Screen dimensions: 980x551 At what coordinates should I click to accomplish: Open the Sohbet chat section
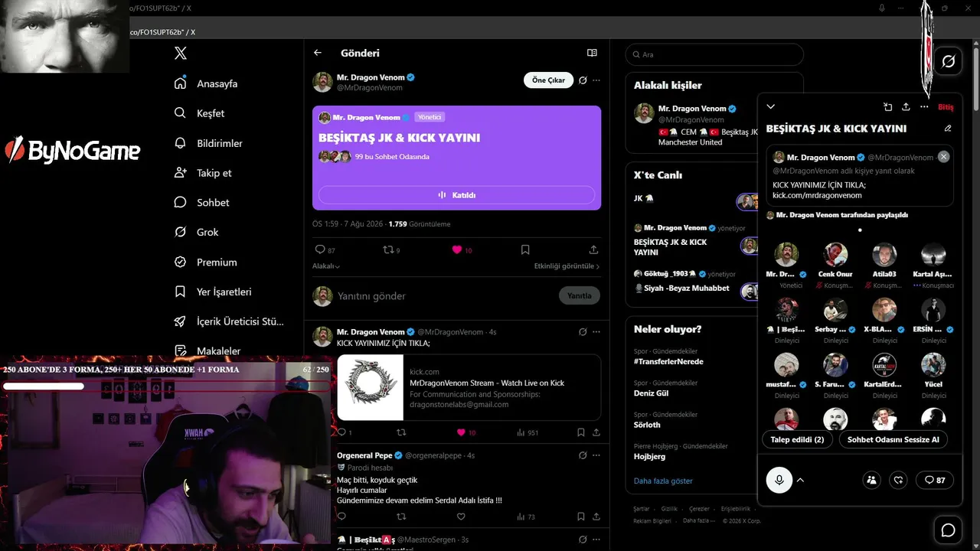201,203
